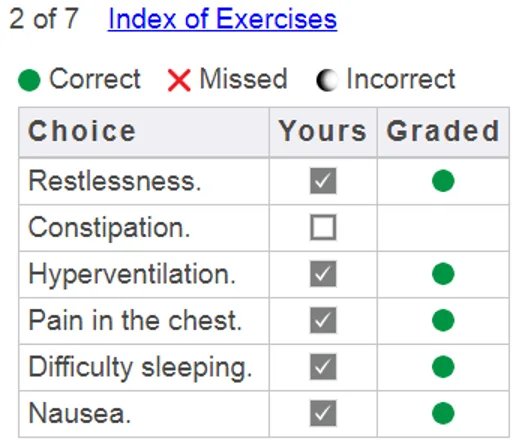Click the green graded dot for Nausea
514x442 pixels.
pyautogui.click(x=443, y=413)
